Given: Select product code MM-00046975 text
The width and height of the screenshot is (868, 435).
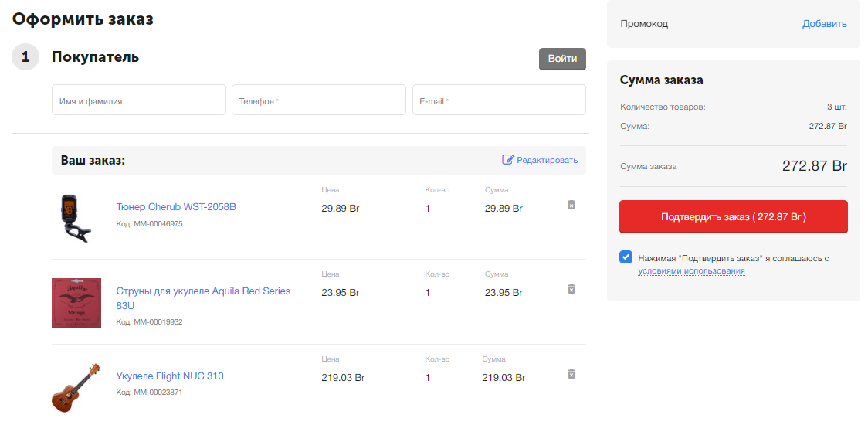Looking at the screenshot, I should pyautogui.click(x=158, y=224).
